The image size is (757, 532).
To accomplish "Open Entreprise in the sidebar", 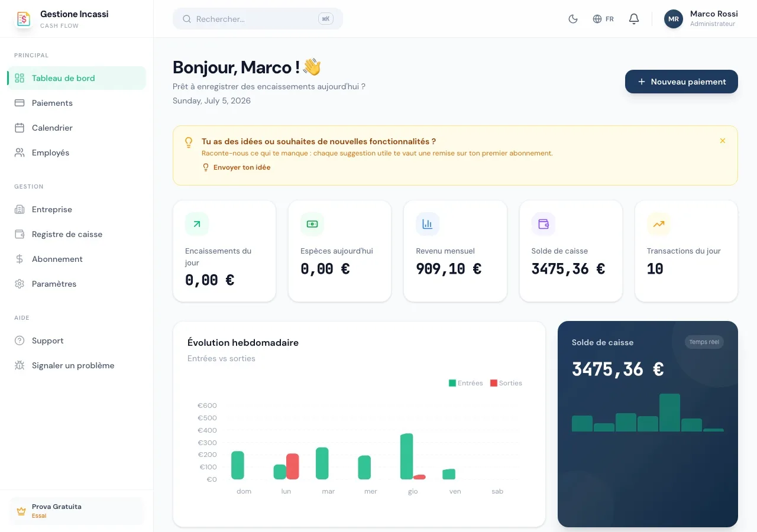I will 77,209.
